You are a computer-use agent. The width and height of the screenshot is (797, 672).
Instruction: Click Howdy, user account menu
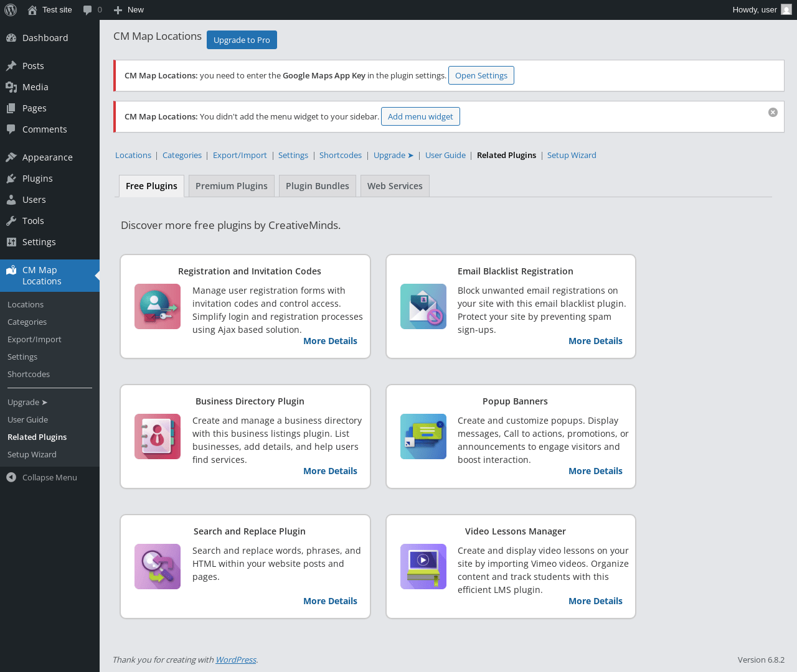point(762,10)
